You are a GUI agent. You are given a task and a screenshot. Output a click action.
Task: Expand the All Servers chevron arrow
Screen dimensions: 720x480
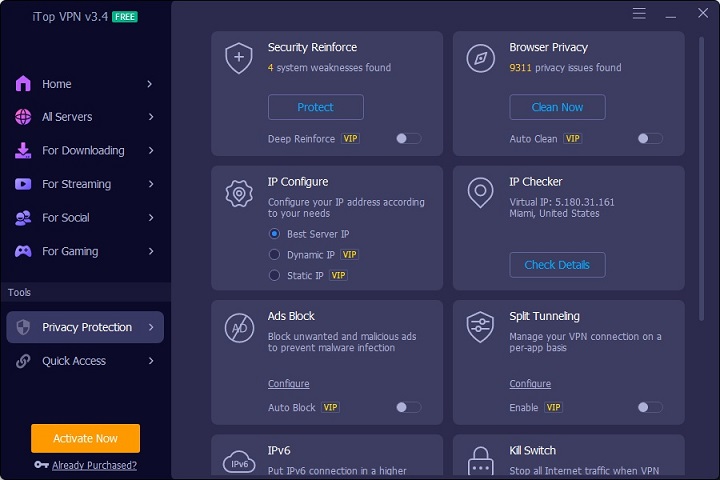[x=150, y=117]
